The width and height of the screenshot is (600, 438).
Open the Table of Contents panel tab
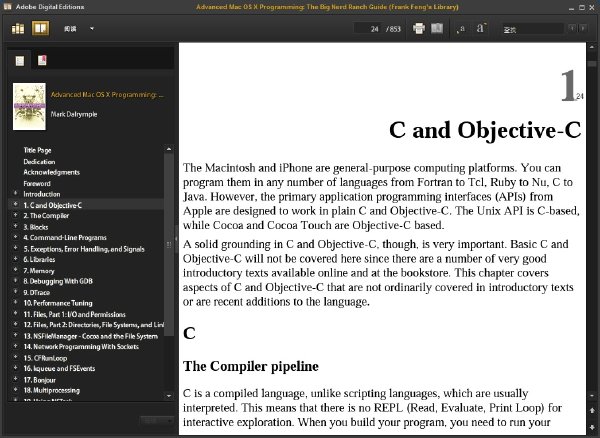coord(20,60)
